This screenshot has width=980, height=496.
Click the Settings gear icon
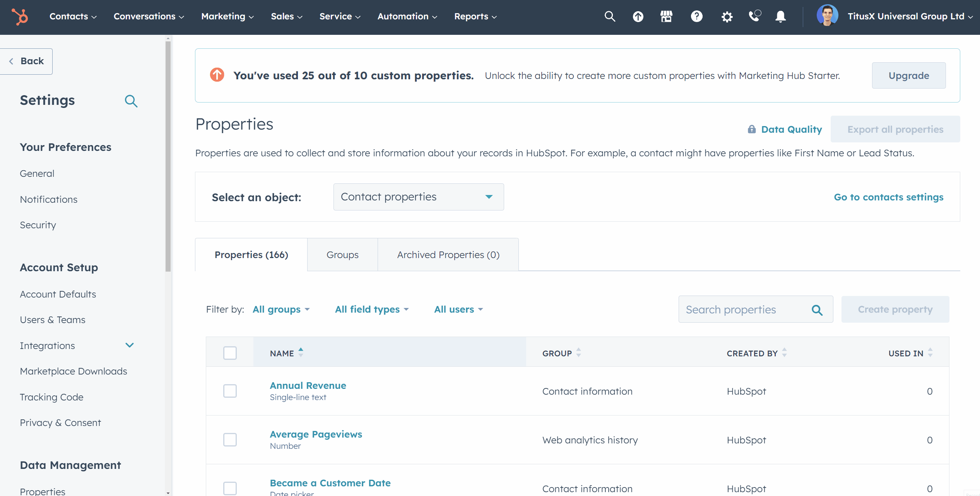727,17
